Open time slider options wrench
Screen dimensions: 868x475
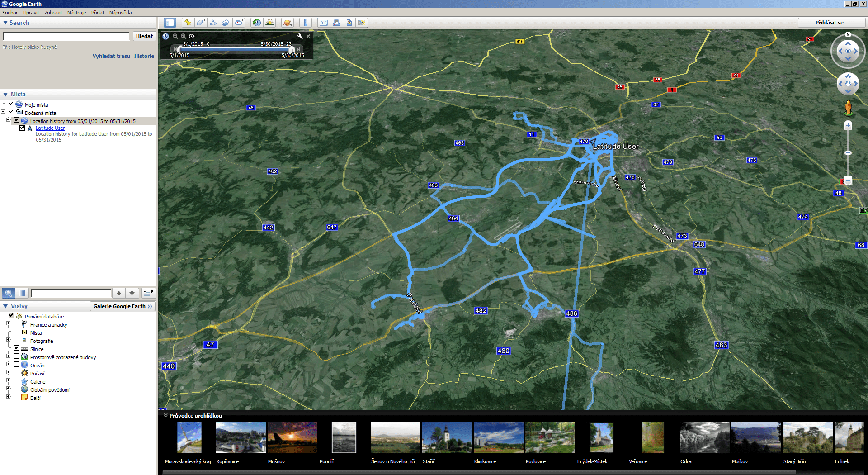[300, 36]
